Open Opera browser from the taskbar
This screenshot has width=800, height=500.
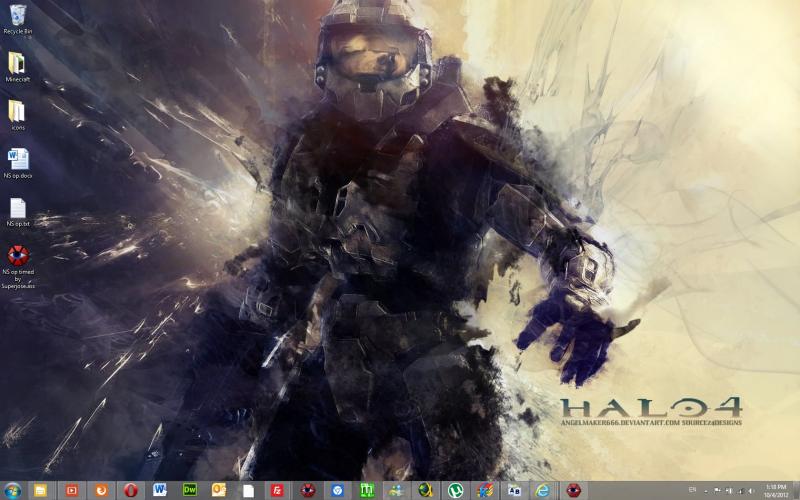click(131, 491)
